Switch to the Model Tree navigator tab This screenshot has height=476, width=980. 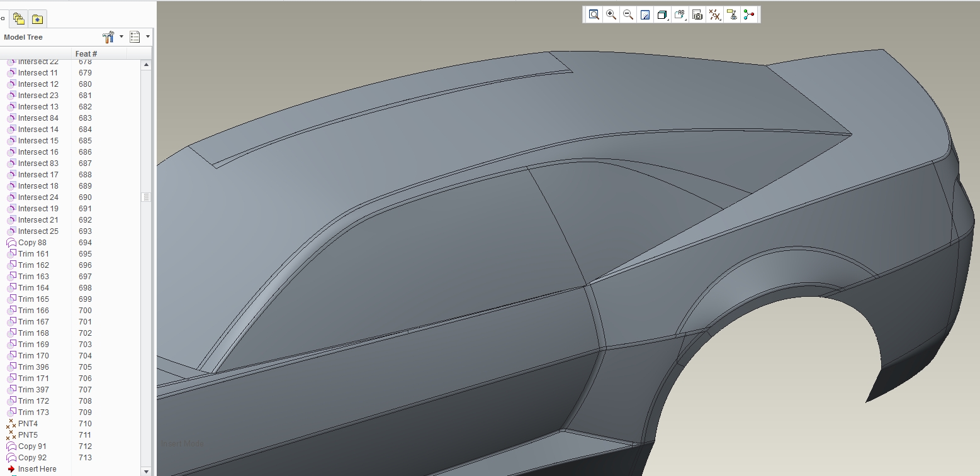pos(3,19)
